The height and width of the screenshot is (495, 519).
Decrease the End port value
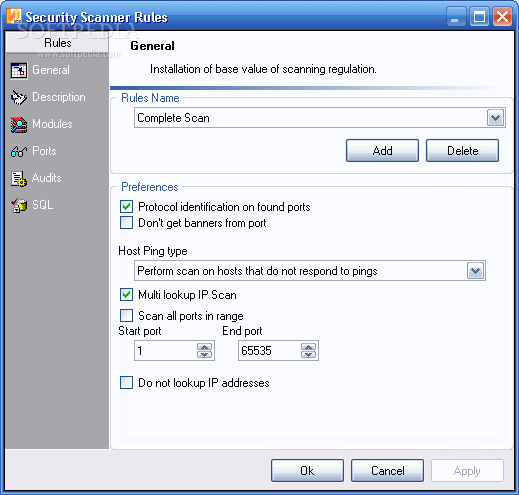(x=308, y=354)
